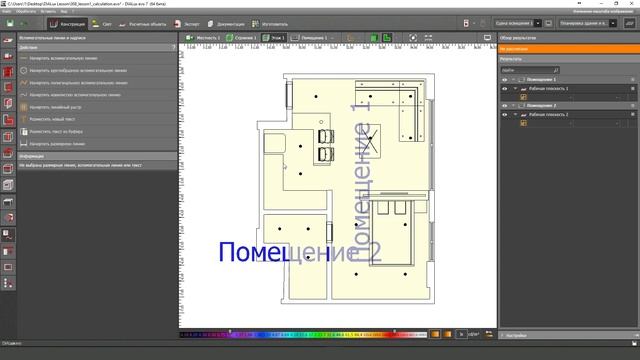Hide Помещение 2 with its eye icon
Viewport: 640px width, 360px height.
(x=504, y=106)
